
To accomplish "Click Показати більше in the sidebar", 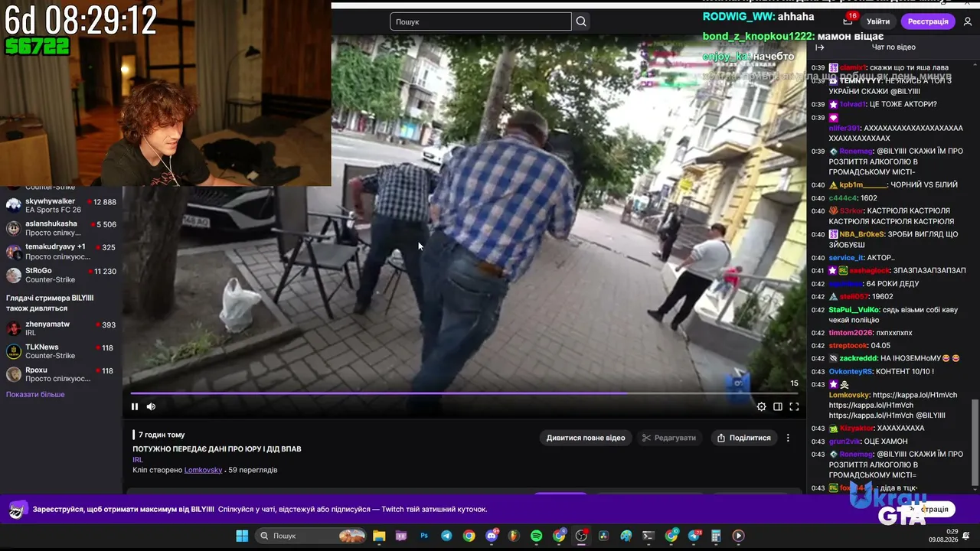I will pos(35,395).
